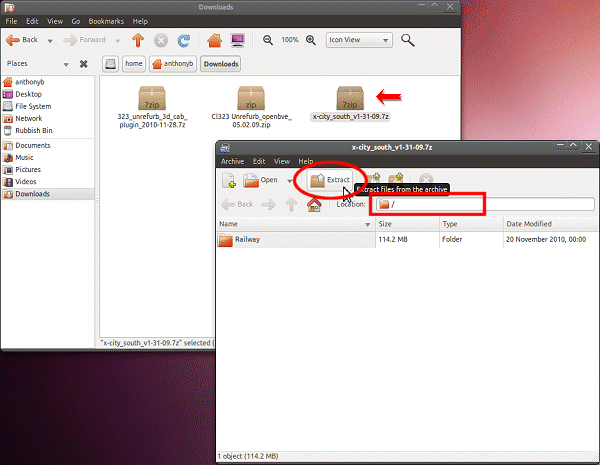This screenshot has height=465, width=600.
Task: Open Archive menu in archive manager
Action: point(232,162)
